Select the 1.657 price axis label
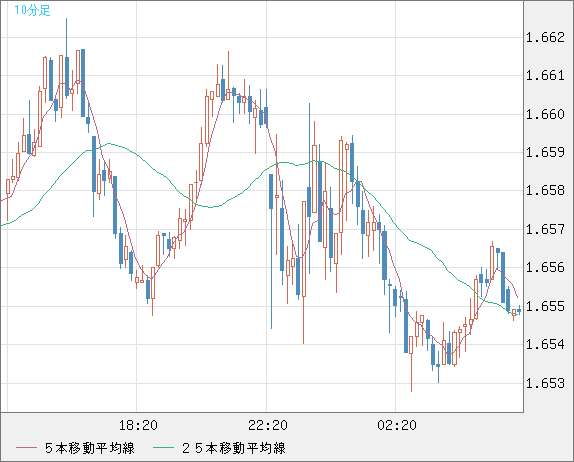Screen dimensions: 574x462 tap(545, 230)
